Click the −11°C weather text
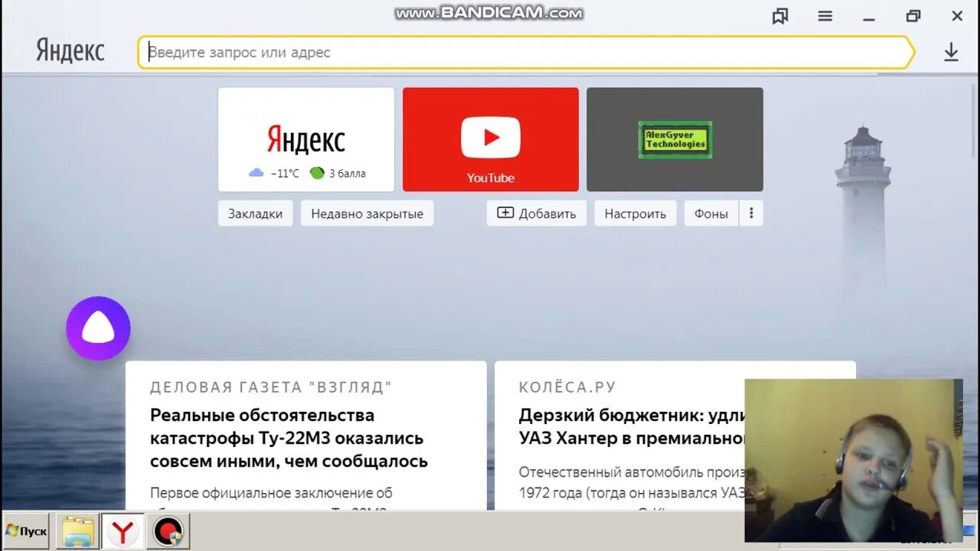The image size is (980, 551). point(284,174)
